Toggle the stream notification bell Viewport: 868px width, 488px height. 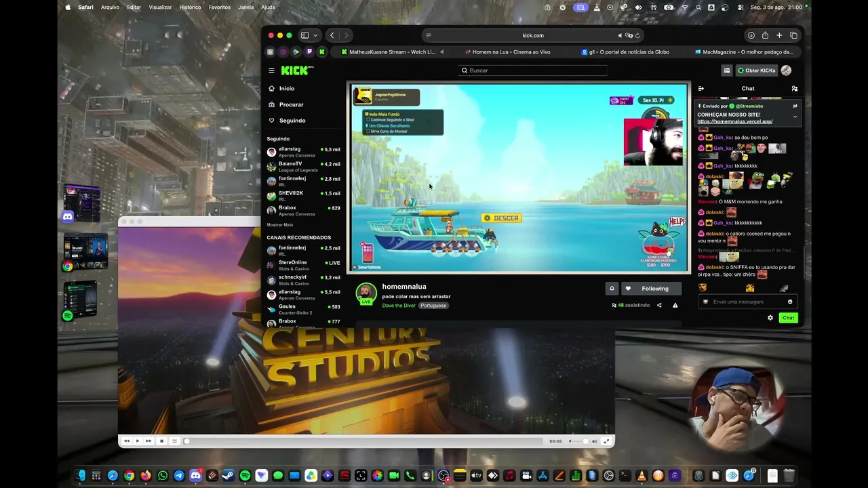(612, 289)
